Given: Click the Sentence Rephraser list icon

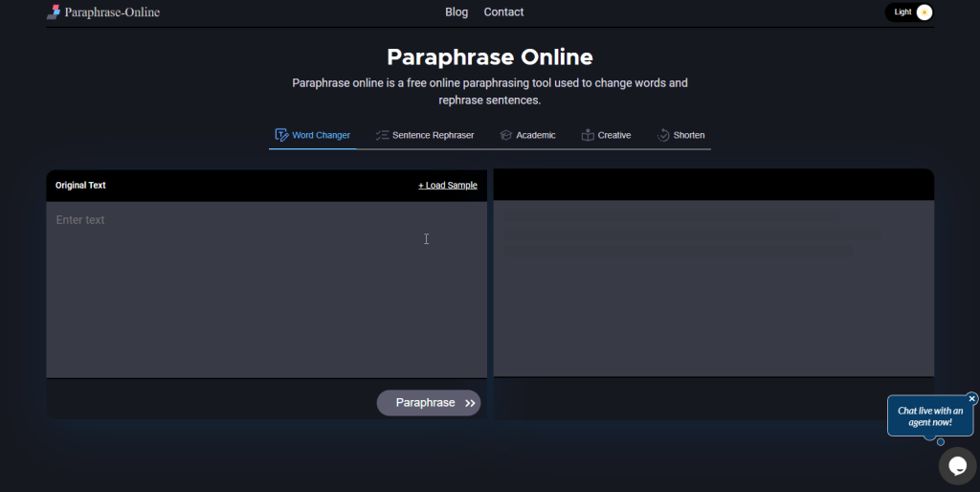Looking at the screenshot, I should click(x=382, y=135).
